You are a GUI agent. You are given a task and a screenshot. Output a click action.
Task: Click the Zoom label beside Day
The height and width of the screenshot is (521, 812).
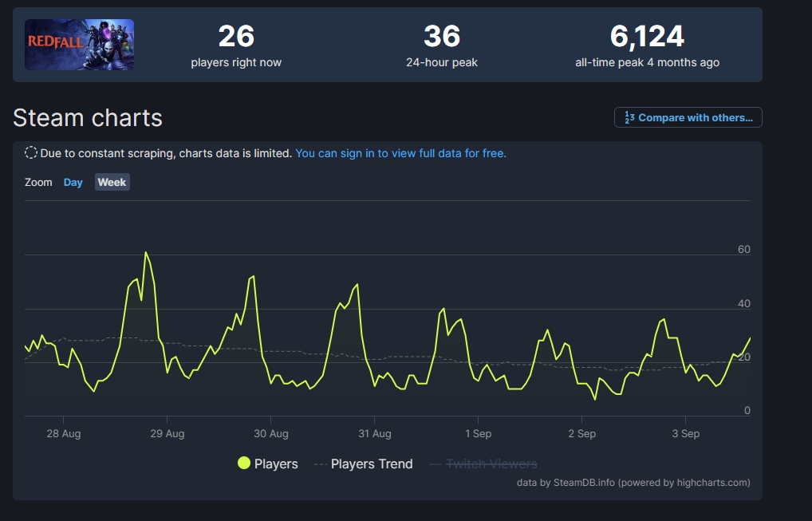pos(38,182)
